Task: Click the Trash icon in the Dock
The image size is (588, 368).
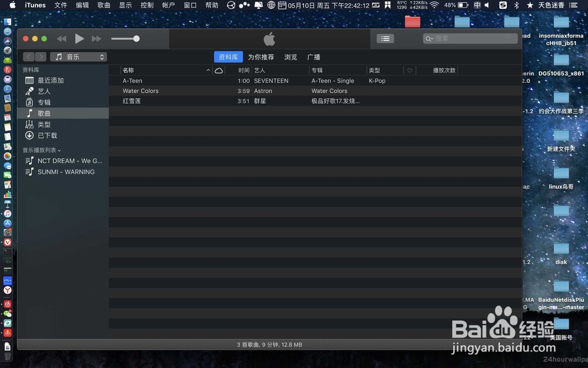Action: [7, 356]
